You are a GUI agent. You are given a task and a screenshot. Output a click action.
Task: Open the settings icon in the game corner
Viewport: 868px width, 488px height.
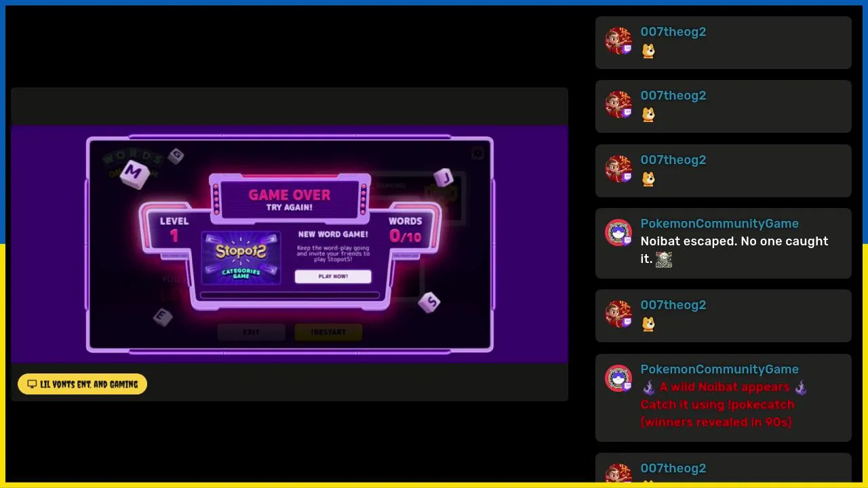[x=477, y=153]
